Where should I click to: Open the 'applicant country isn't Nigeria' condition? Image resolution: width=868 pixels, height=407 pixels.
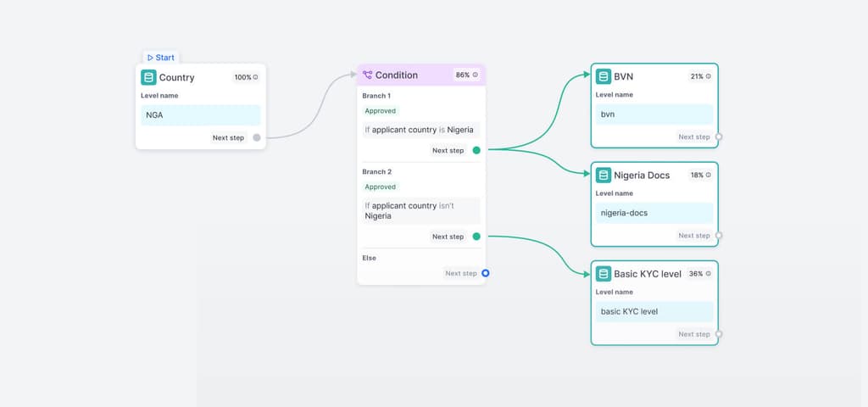click(x=420, y=210)
